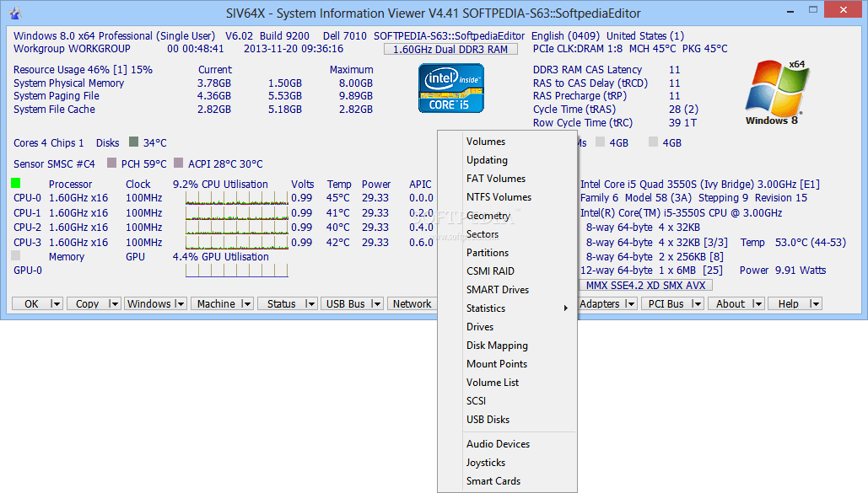Image resolution: width=868 pixels, height=493 pixels.
Task: Open the USB Bus dropdown arrow
Action: (376, 303)
